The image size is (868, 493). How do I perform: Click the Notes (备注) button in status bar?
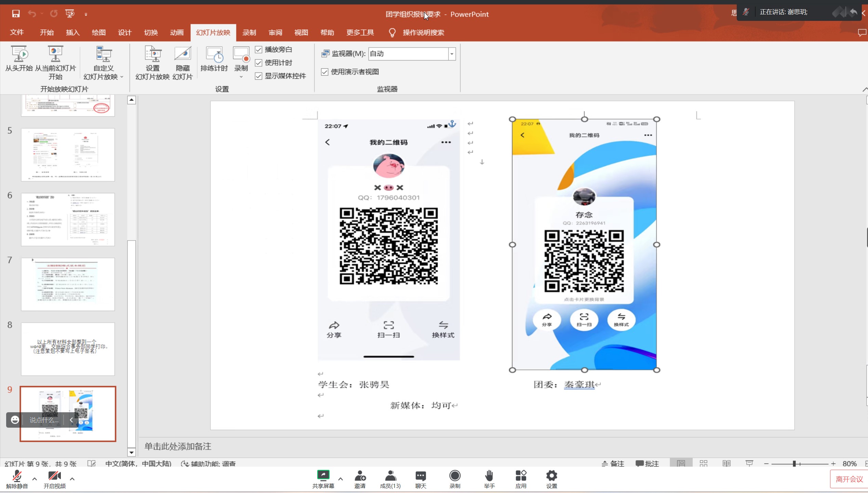point(613,464)
